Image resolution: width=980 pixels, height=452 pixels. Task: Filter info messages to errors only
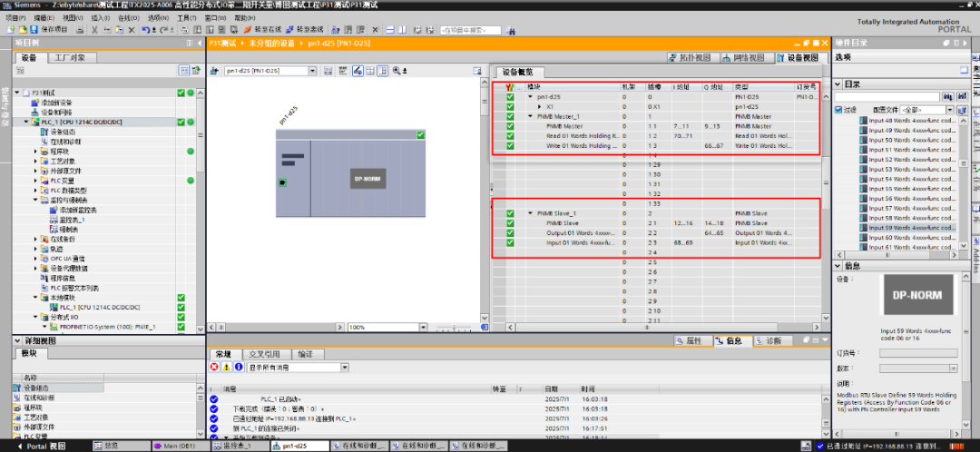coord(214,367)
